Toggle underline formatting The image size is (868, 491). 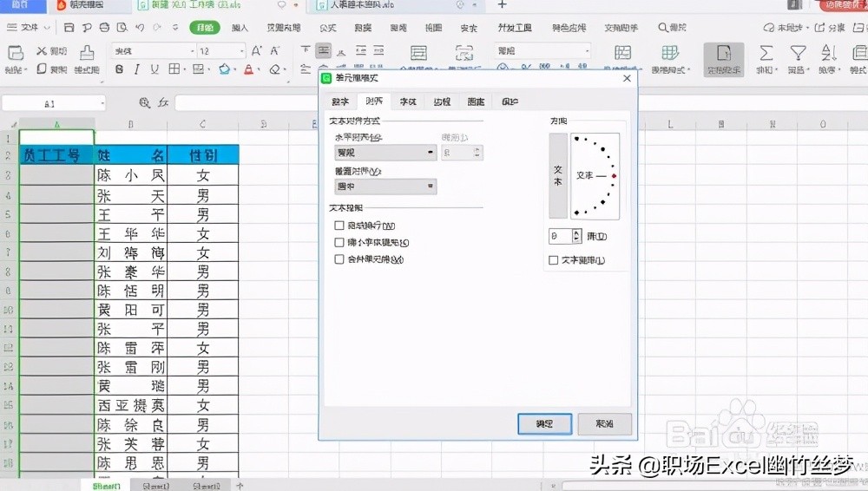[155, 69]
